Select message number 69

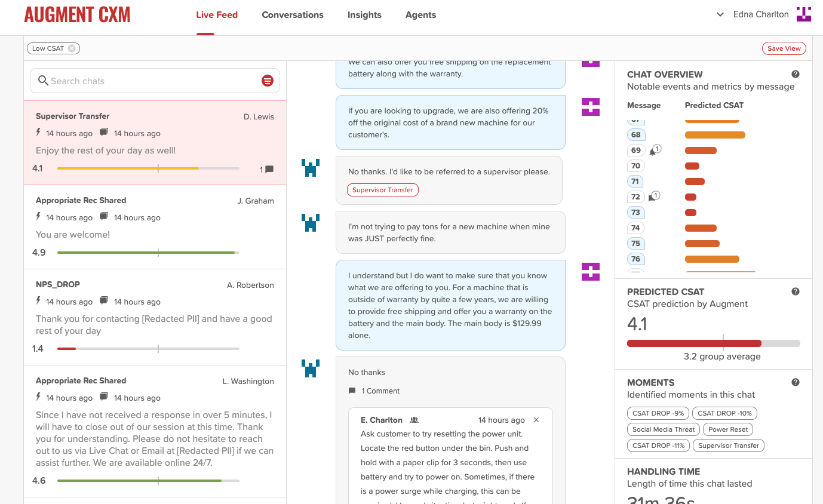[635, 150]
